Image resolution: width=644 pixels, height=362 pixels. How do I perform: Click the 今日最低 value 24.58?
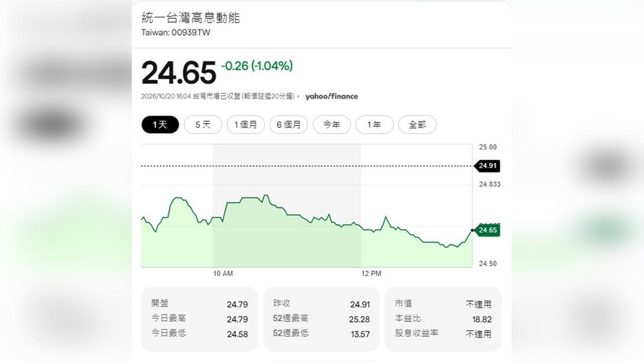(237, 334)
